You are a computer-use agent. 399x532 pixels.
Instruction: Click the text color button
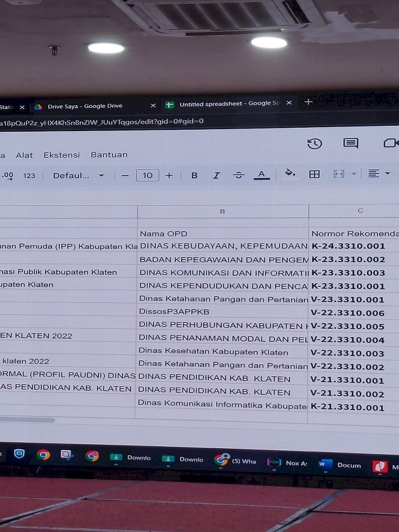[x=261, y=174]
